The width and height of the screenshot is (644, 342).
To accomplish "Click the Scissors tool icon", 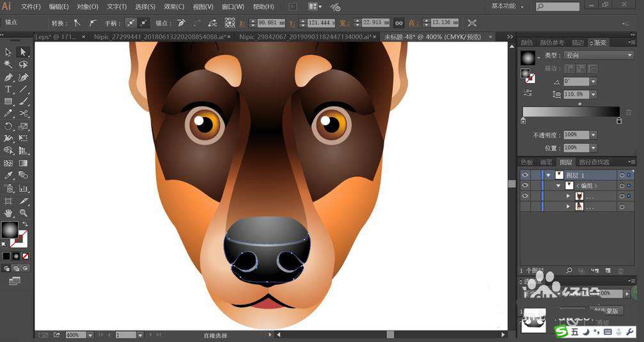I will [24, 113].
